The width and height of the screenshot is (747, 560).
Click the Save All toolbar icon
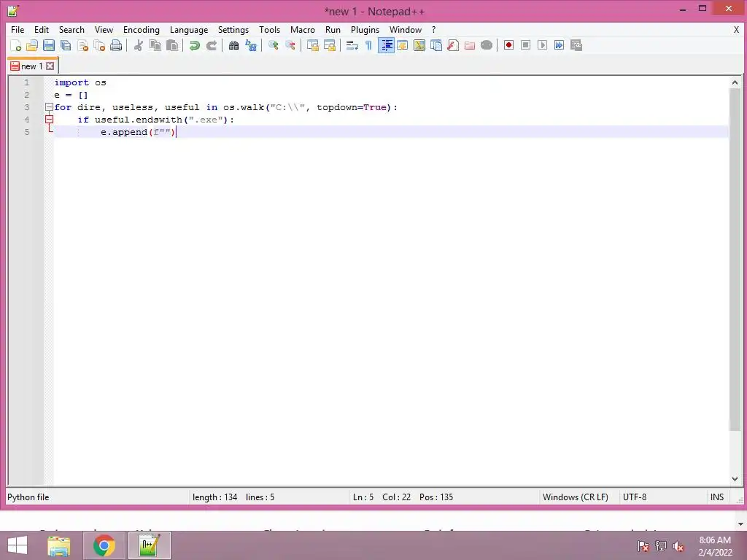(66, 45)
